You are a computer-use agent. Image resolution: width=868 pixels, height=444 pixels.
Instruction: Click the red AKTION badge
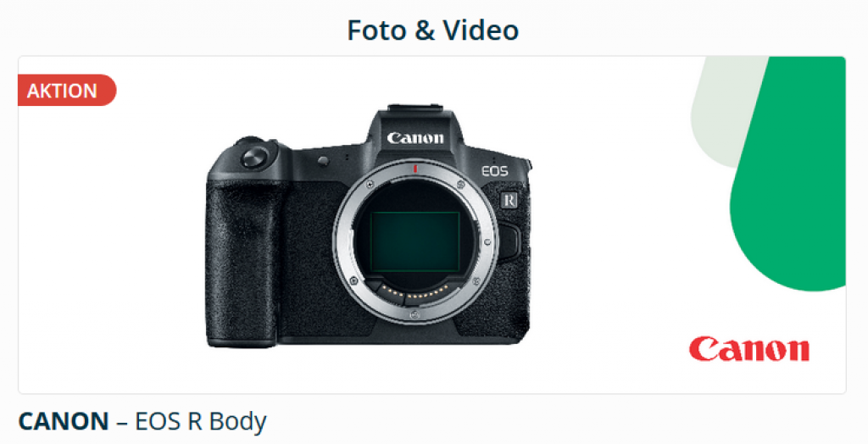click(67, 90)
